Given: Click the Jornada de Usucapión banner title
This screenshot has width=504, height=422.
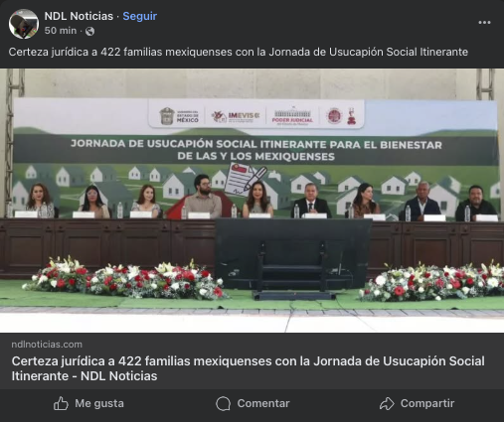Looking at the screenshot, I should click(x=255, y=150).
